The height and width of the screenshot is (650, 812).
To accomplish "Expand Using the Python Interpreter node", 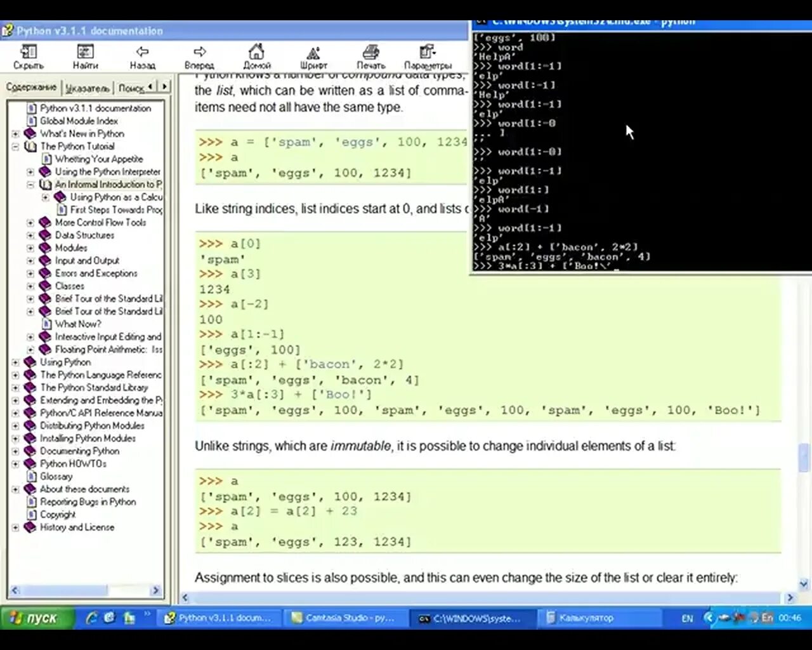I will point(30,171).
